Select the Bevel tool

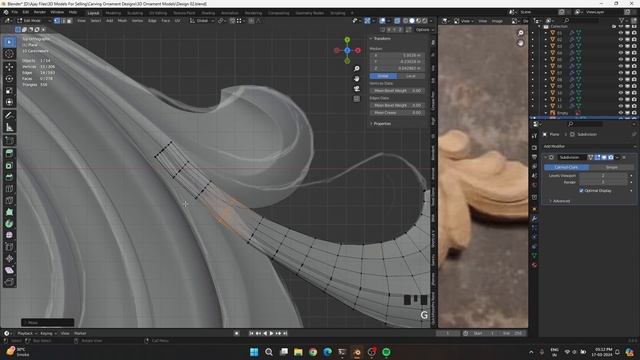point(9,177)
